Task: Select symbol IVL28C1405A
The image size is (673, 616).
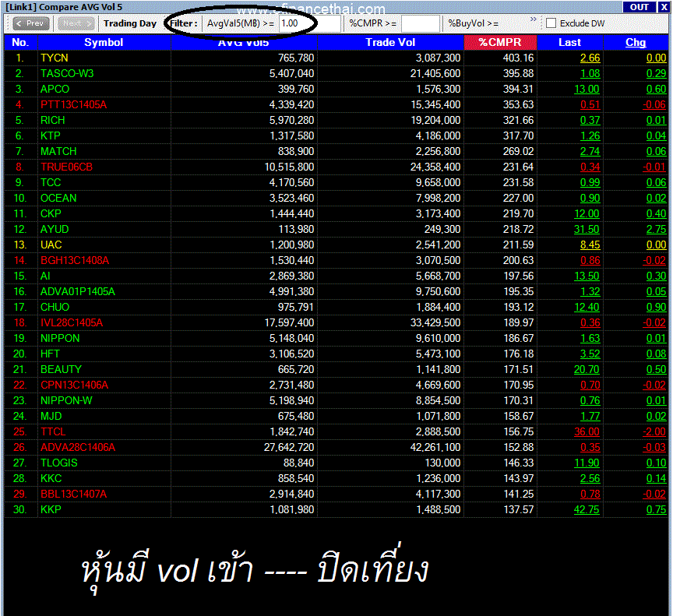Action: 72,323
